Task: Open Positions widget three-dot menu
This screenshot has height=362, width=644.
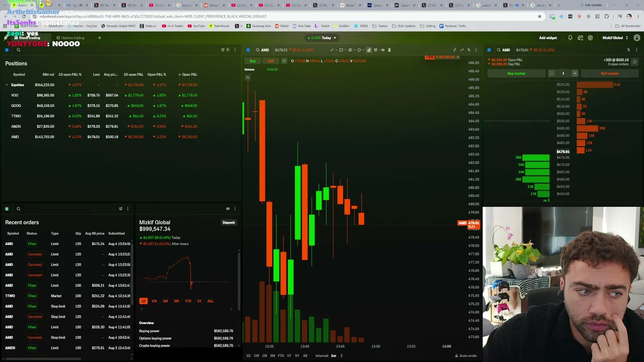Action: coord(234,50)
